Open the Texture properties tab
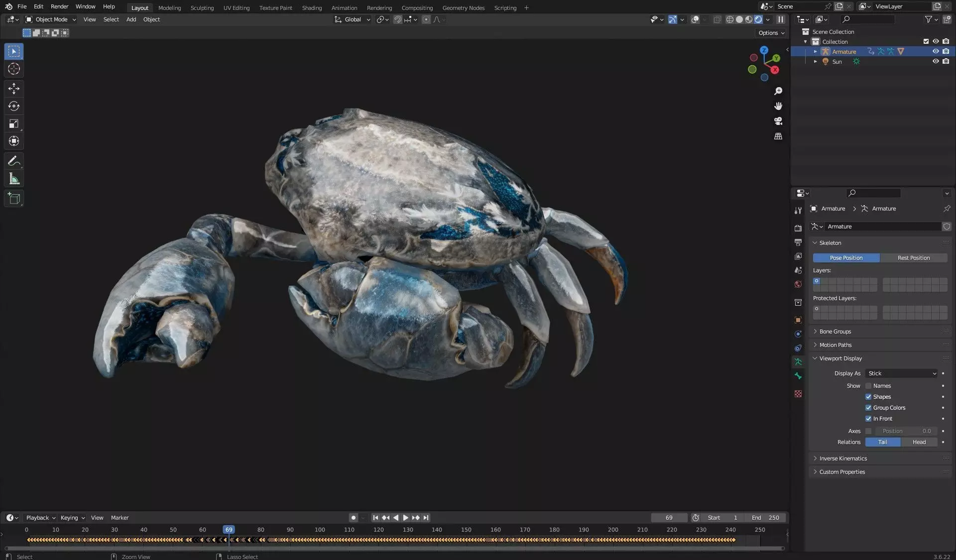The height and width of the screenshot is (560, 956). point(798,394)
